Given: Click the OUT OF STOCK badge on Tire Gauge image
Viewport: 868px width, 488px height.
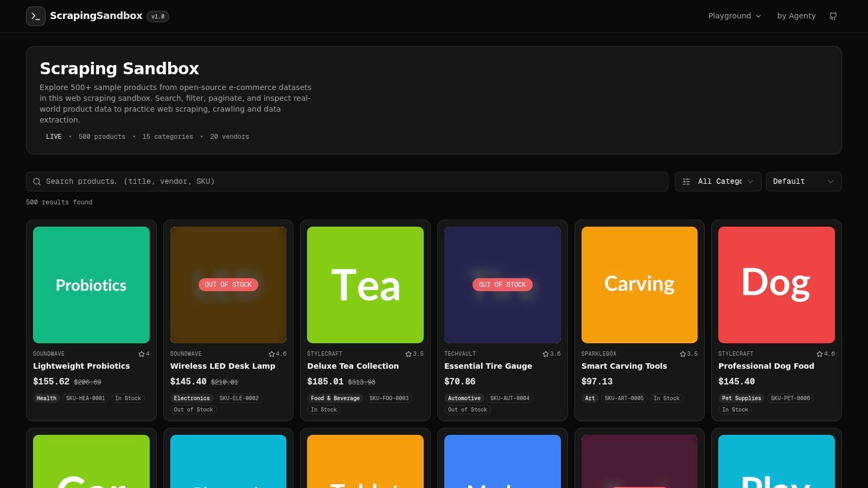Looking at the screenshot, I should pyautogui.click(x=502, y=285).
